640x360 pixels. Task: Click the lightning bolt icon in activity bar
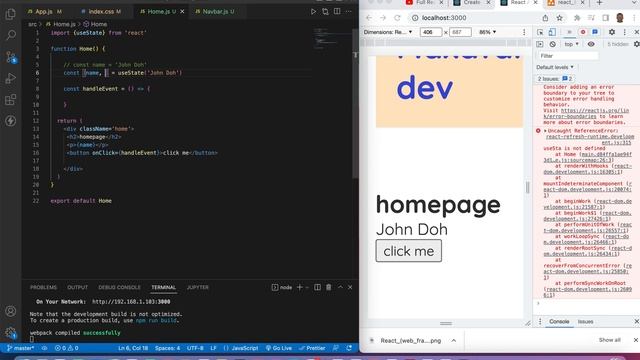click(x=11, y=121)
